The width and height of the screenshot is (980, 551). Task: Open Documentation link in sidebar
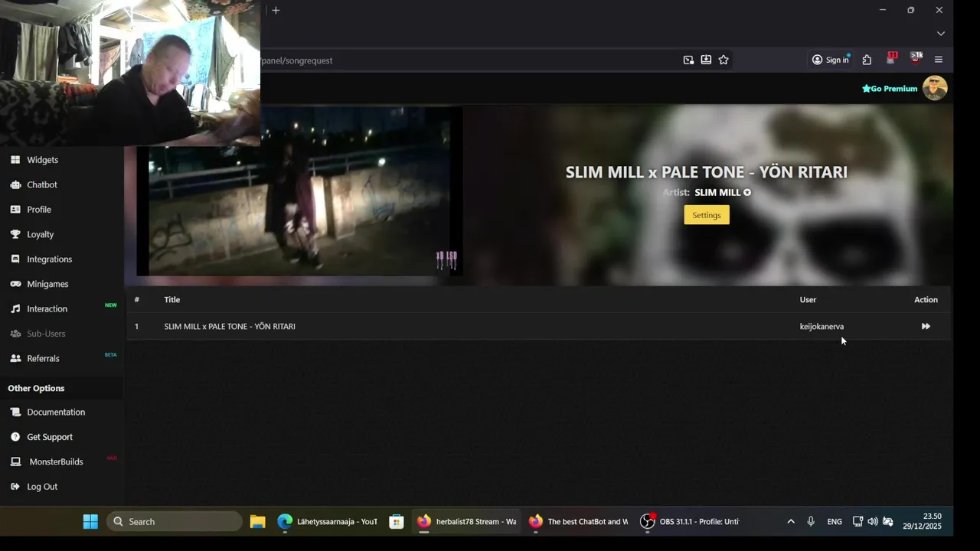56,412
